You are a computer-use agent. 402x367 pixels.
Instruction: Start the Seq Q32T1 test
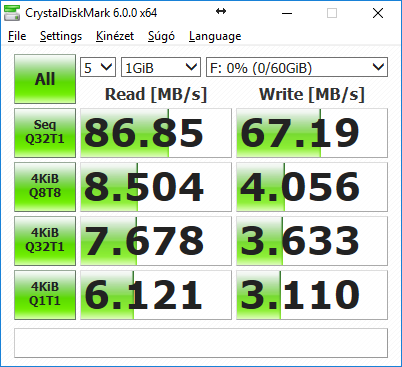[45, 133]
